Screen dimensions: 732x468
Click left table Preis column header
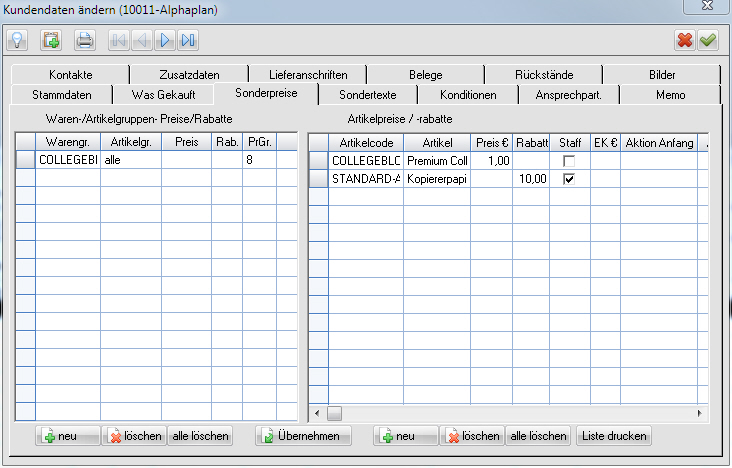click(187, 142)
